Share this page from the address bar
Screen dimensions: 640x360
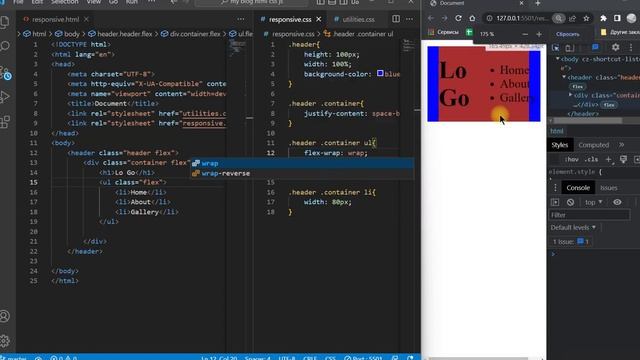(x=573, y=18)
